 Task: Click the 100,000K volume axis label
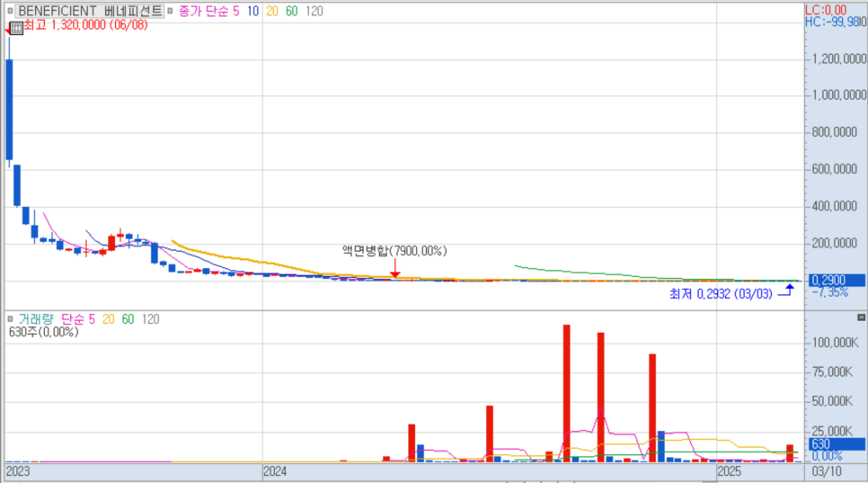pyautogui.click(x=835, y=343)
